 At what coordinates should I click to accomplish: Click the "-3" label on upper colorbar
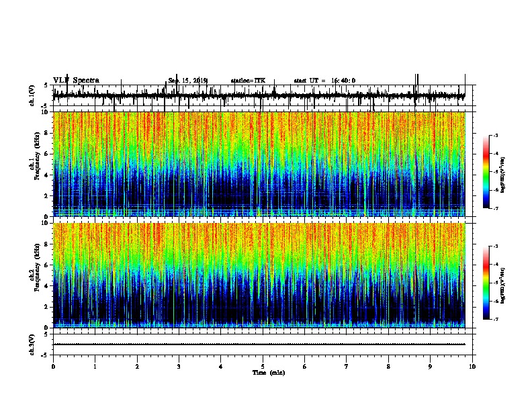point(495,135)
